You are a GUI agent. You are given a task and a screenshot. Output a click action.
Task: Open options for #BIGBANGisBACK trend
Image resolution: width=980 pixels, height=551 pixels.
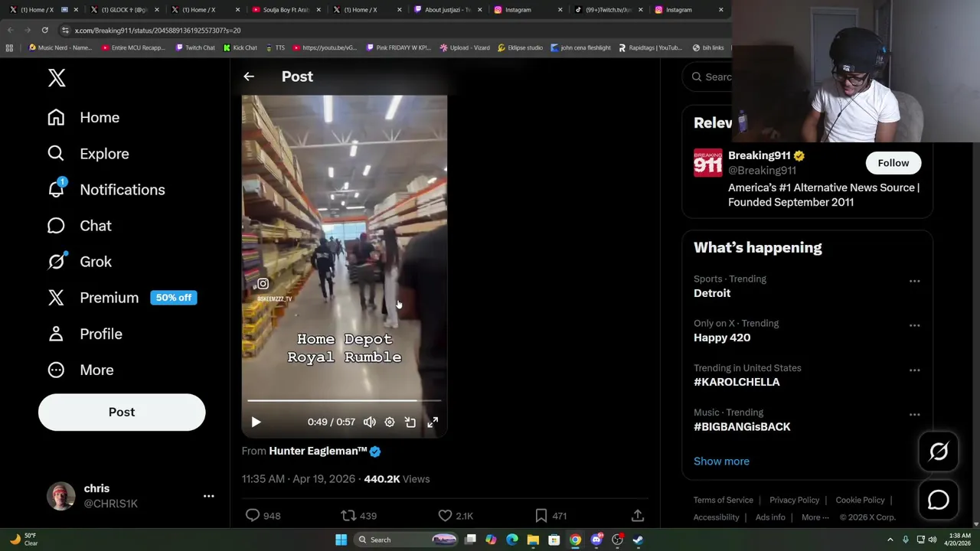tap(914, 414)
